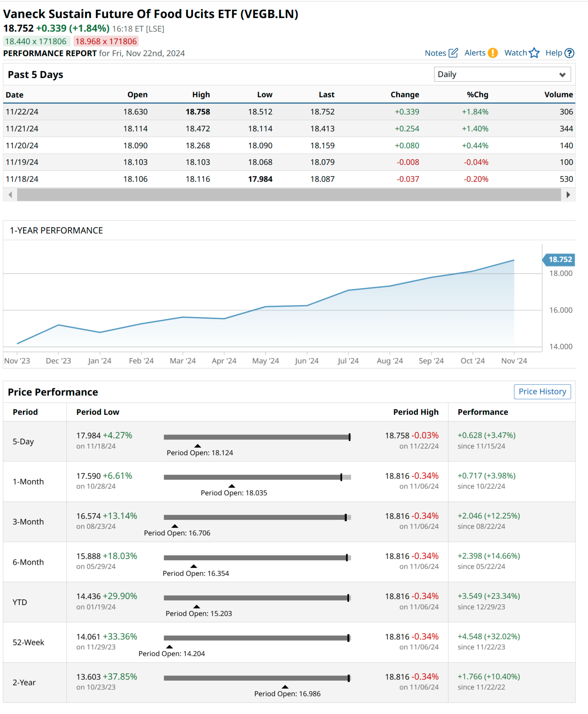Click the green bid 18.440 x 171806
588x714 pixels.
36,41
